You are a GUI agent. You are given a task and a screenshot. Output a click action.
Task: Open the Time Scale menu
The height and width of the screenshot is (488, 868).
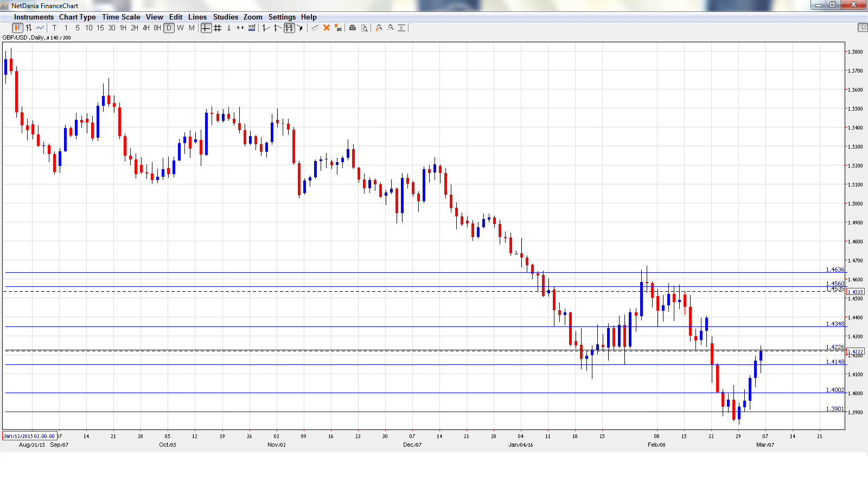121,17
